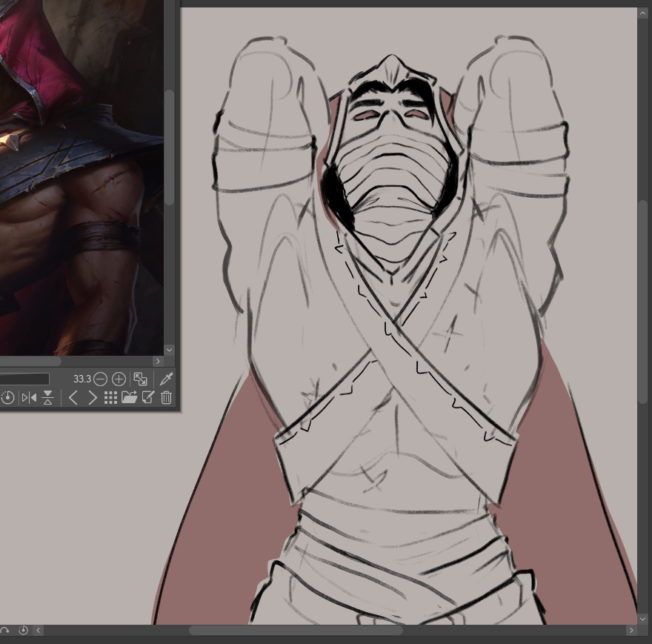Viewport: 652px width, 644px height.
Task: Click the canvas scroll-left arrow
Action: [x=39, y=631]
